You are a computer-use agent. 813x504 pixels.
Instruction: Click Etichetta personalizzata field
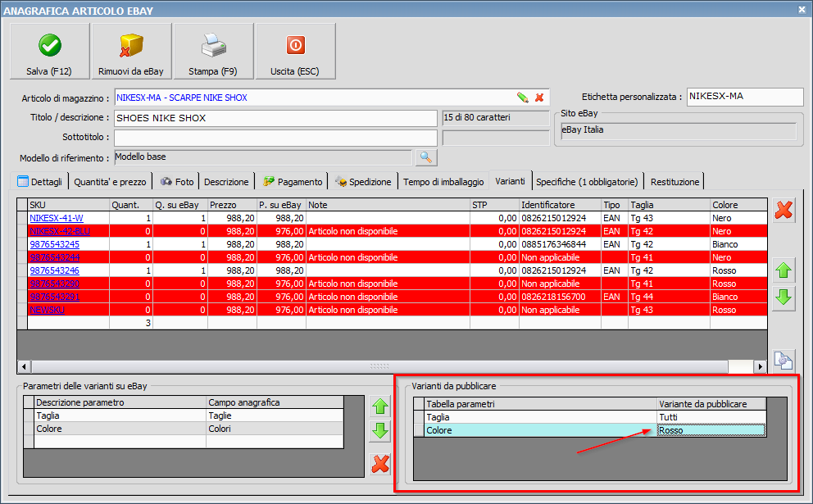pyautogui.click(x=744, y=97)
